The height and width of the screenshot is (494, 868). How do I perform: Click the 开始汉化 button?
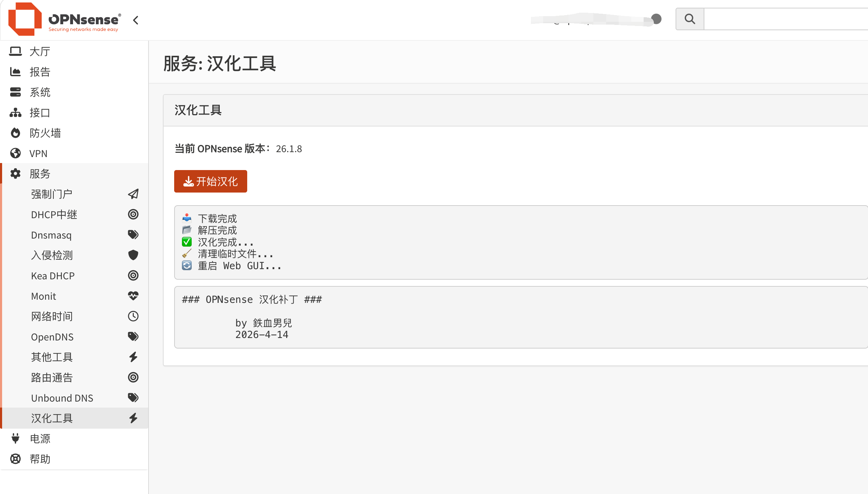tap(211, 181)
